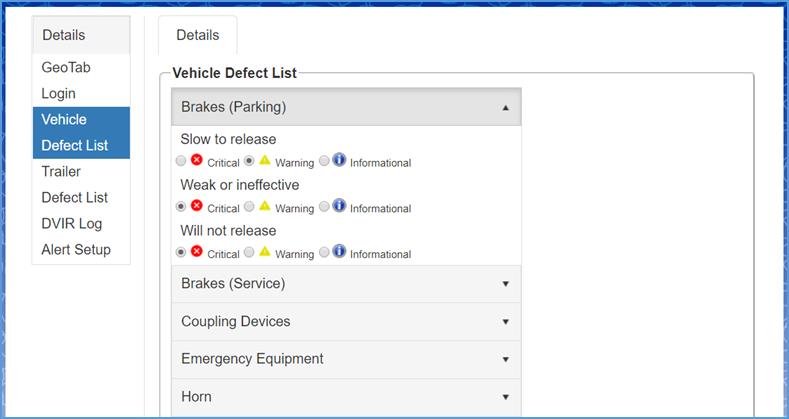This screenshot has width=789, height=419.
Task: Switch to the DVIR Log page
Action: [72, 223]
